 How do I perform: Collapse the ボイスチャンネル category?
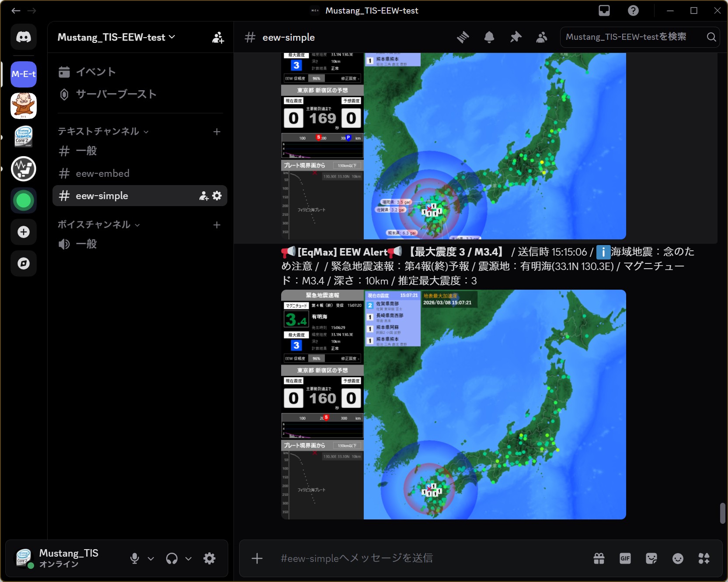(x=99, y=224)
